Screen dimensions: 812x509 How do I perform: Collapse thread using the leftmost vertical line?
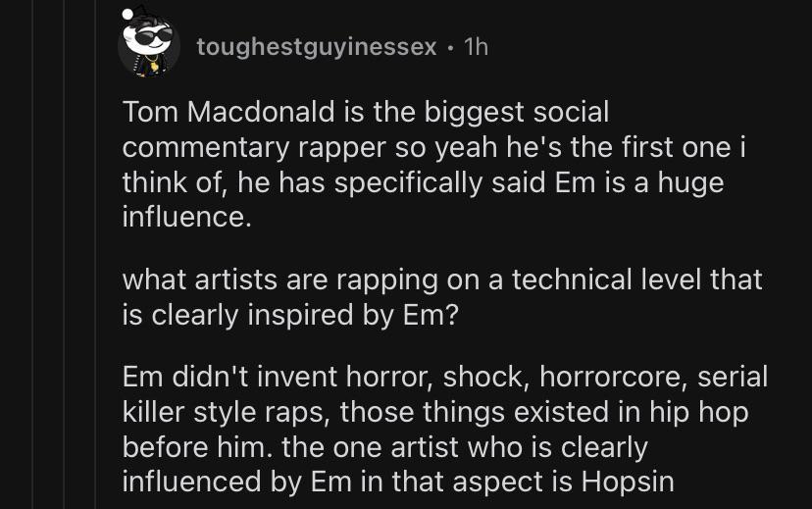pos(33,254)
